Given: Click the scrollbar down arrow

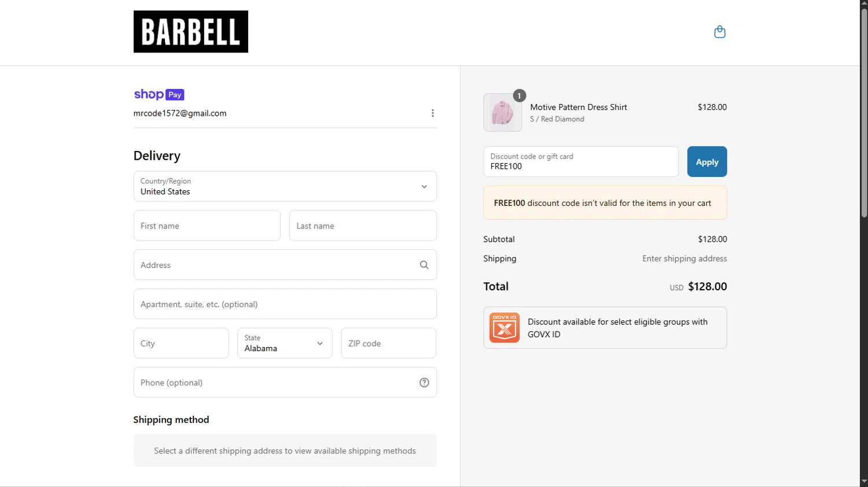Looking at the screenshot, I should [864, 482].
